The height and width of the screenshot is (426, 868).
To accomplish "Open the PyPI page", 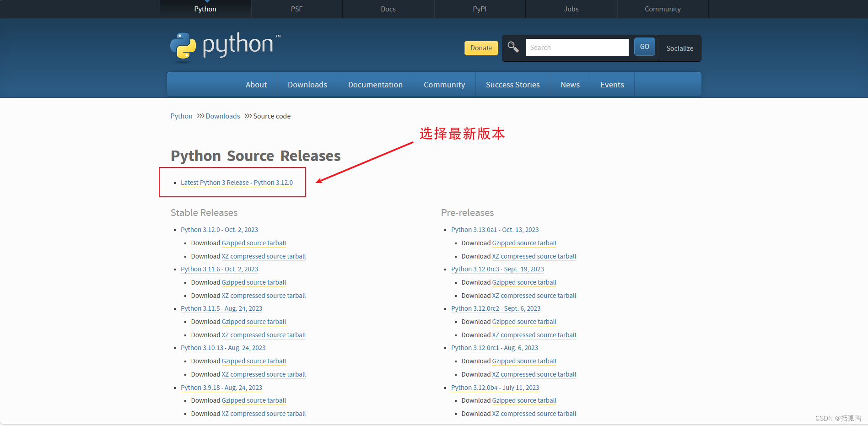I will coord(479,9).
